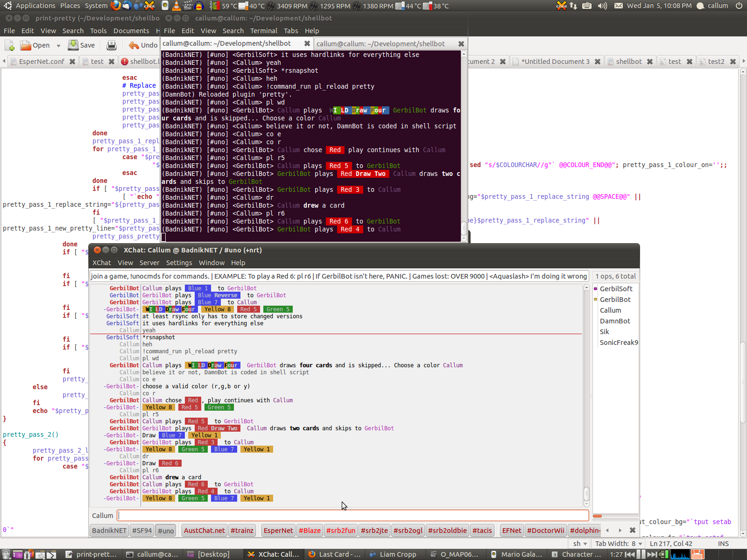Open the mail envelope indicator
The height and width of the screenshot is (560, 747).
pos(618,6)
